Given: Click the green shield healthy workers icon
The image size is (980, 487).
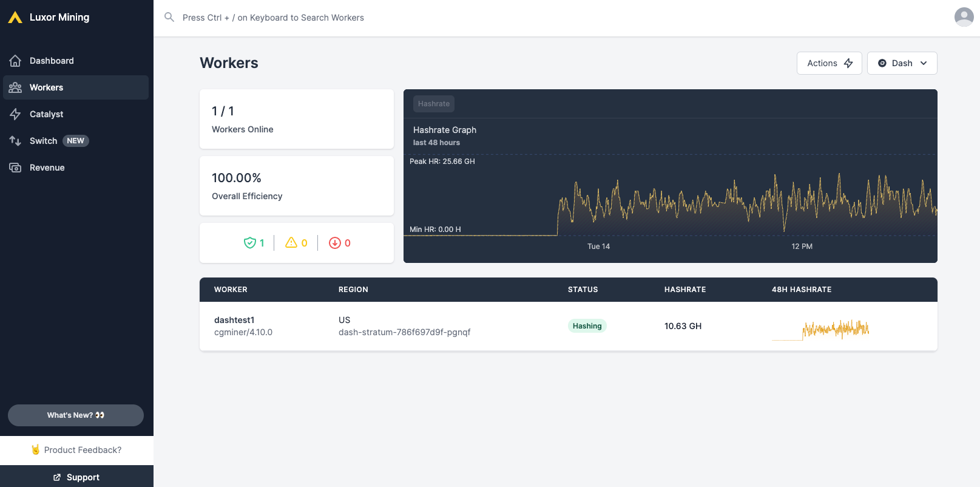Looking at the screenshot, I should click(249, 243).
